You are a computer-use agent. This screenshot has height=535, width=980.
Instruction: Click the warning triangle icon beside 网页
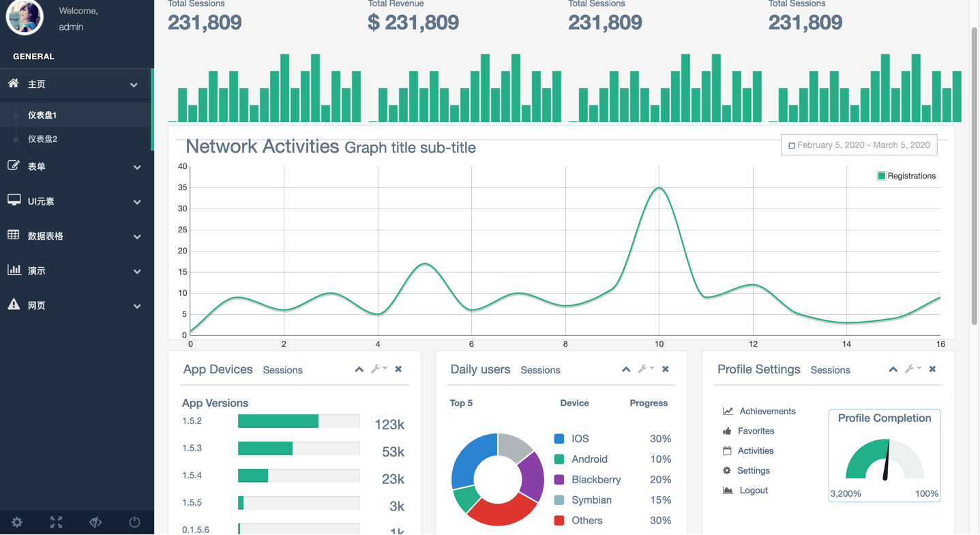click(14, 304)
